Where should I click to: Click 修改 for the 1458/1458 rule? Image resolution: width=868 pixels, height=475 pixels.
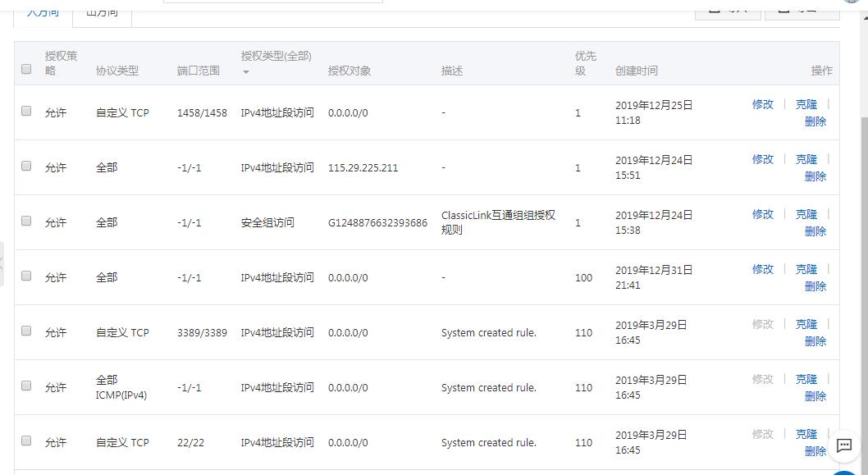coord(763,104)
